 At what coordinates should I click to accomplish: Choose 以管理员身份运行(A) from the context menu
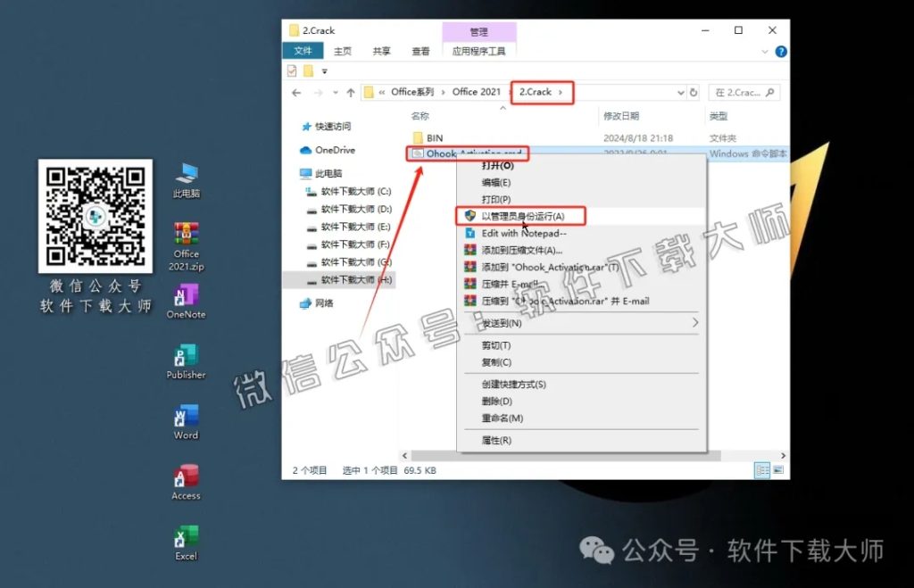(x=522, y=215)
